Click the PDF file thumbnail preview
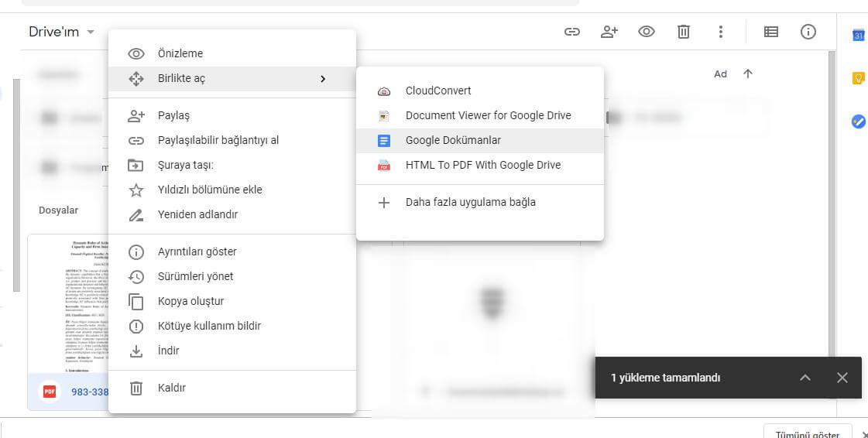This screenshot has width=868, height=438. [68, 303]
